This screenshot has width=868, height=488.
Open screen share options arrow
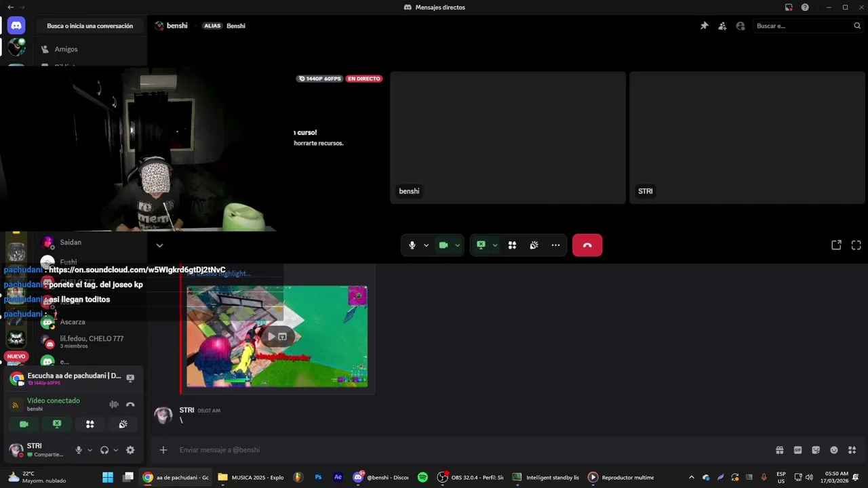point(495,245)
